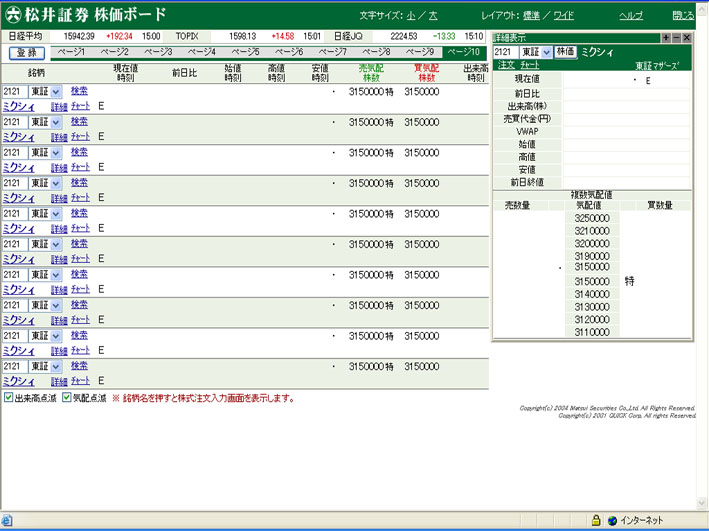
Task: Click the 買気配 株数 column header
Action: click(426, 73)
